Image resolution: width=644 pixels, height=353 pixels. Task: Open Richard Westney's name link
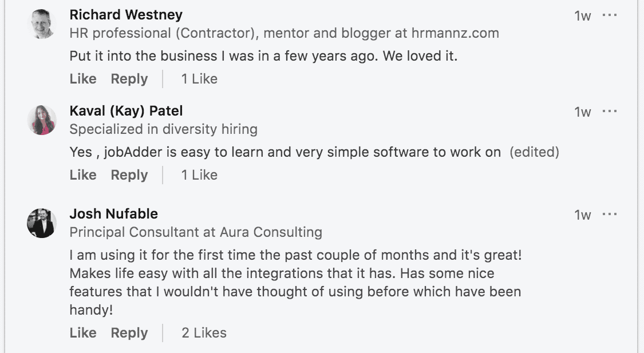point(126,14)
